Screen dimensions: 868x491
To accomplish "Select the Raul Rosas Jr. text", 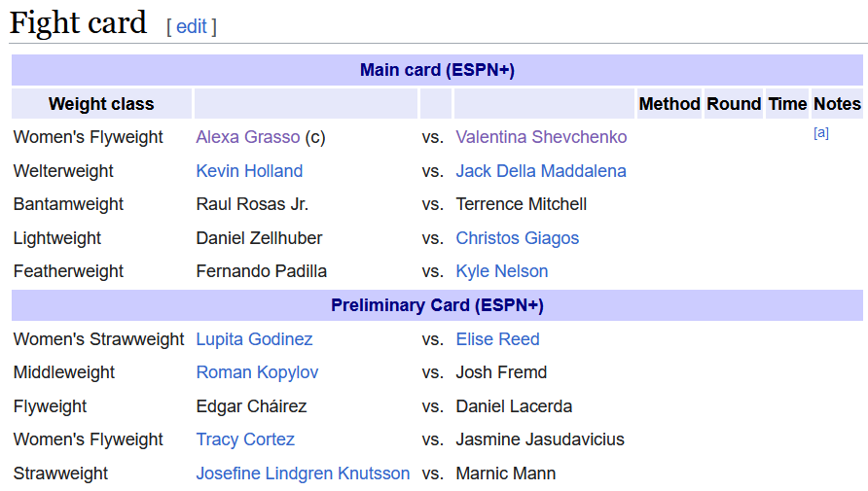I will 252,204.
